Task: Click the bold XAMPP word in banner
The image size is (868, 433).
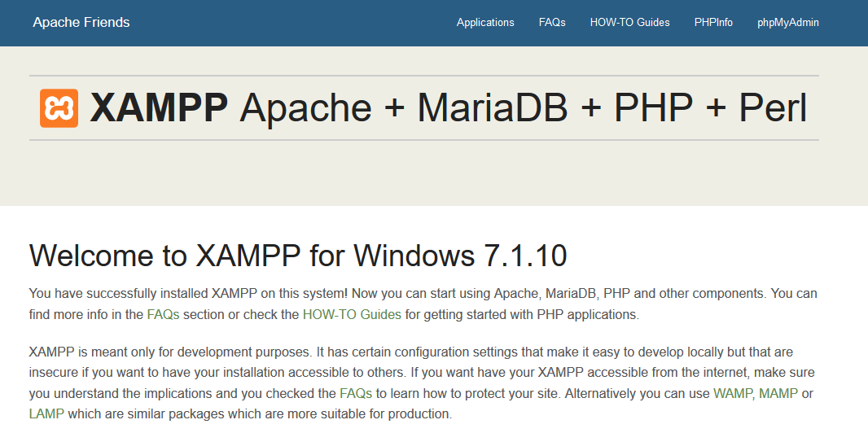Action: point(159,107)
